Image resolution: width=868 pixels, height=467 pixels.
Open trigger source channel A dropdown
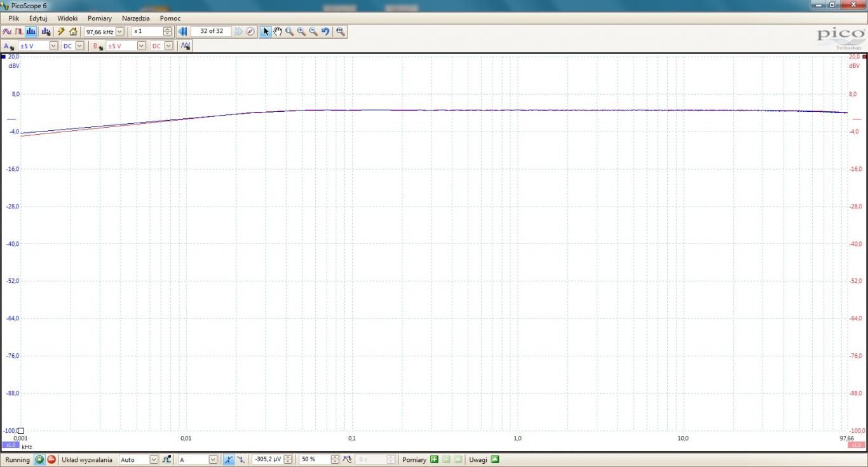[213, 459]
